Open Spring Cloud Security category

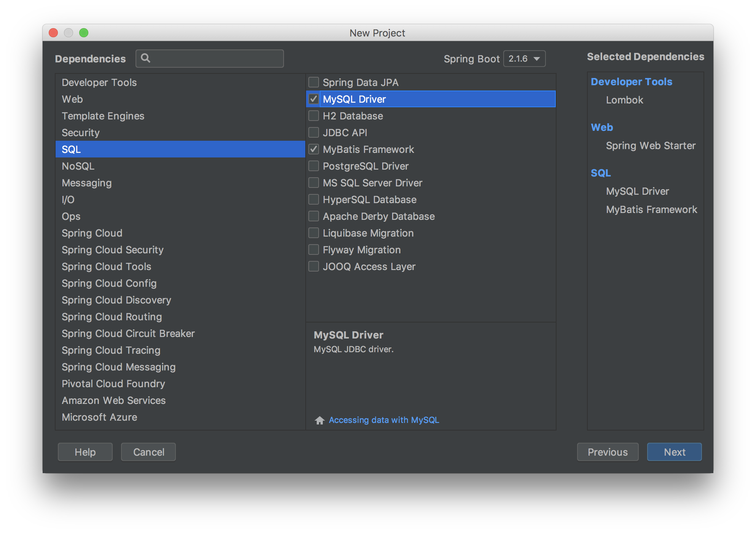pyautogui.click(x=180, y=250)
